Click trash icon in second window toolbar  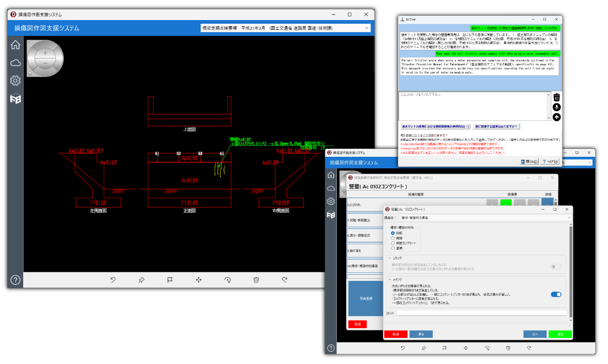[508, 348]
